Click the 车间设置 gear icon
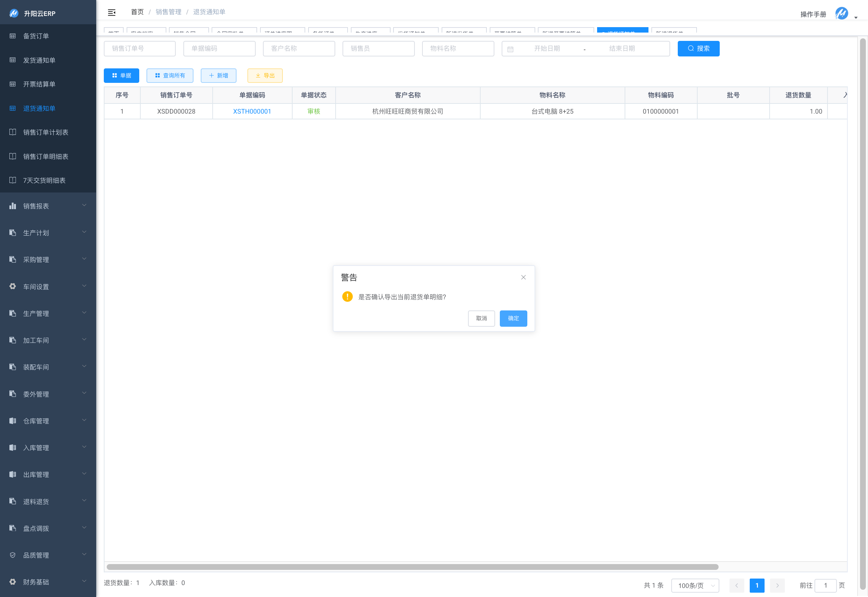 point(13,286)
